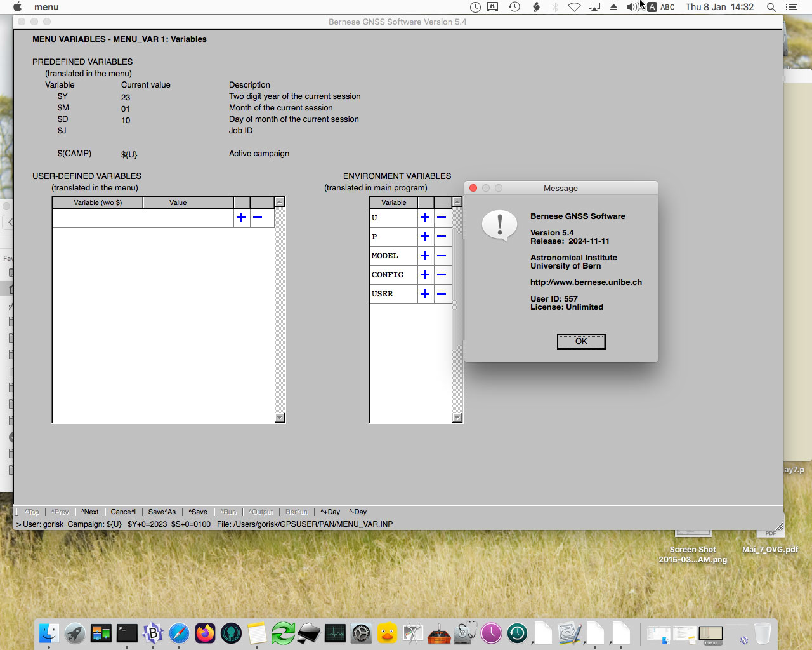Viewport: 812px width, 650px height.
Task: Advance the session with ^+Day
Action: coord(329,512)
